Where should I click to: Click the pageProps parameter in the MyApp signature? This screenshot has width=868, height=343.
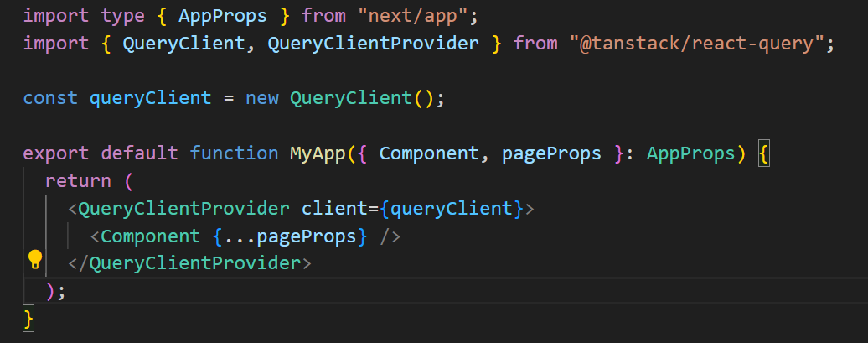pyautogui.click(x=551, y=153)
